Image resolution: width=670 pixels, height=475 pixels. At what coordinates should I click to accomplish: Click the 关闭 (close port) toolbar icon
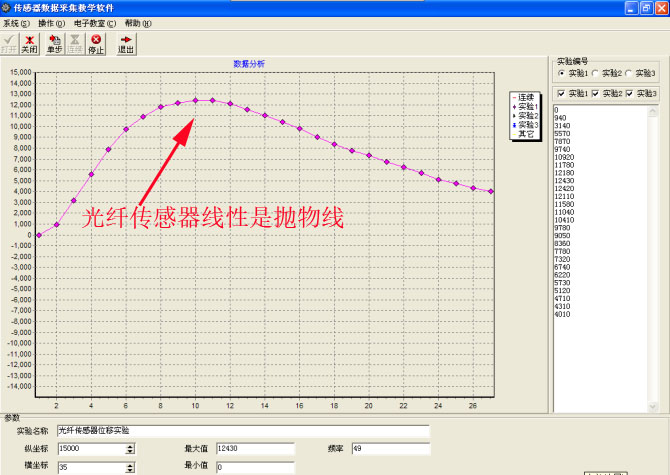pyautogui.click(x=30, y=43)
